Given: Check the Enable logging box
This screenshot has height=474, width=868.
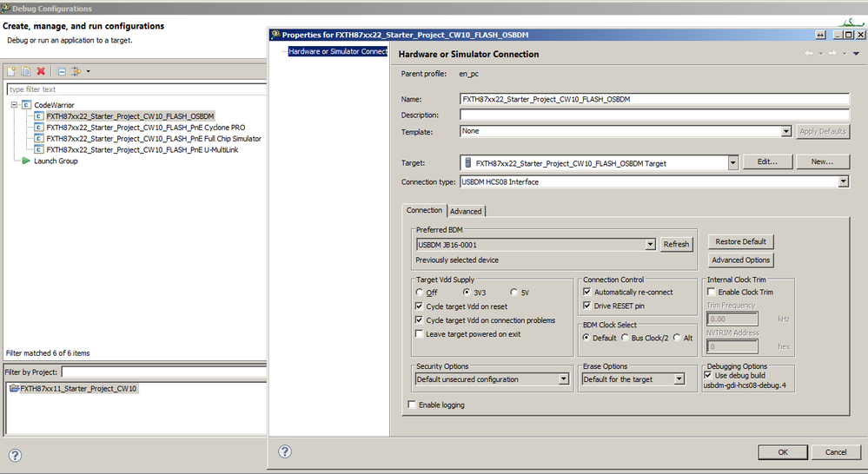Looking at the screenshot, I should tap(412, 405).
